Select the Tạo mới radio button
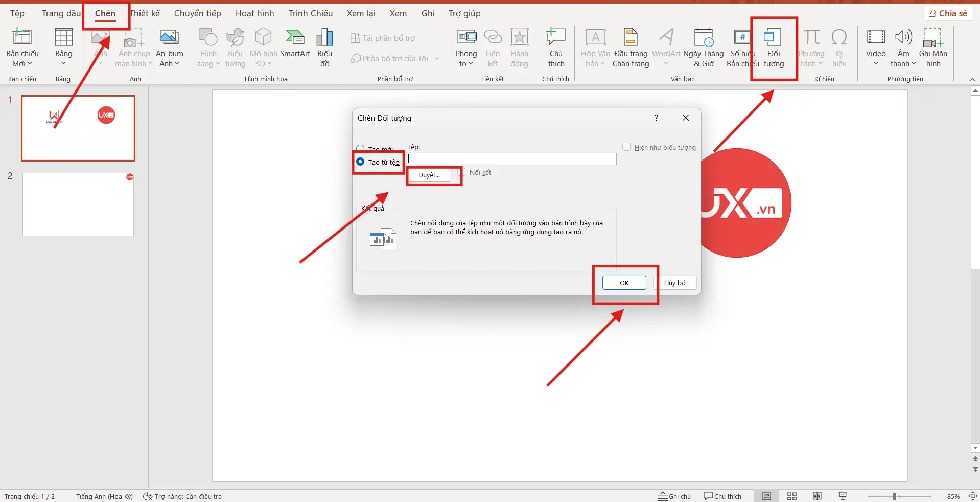Viewport: 980px width, 502px height. tap(361, 148)
